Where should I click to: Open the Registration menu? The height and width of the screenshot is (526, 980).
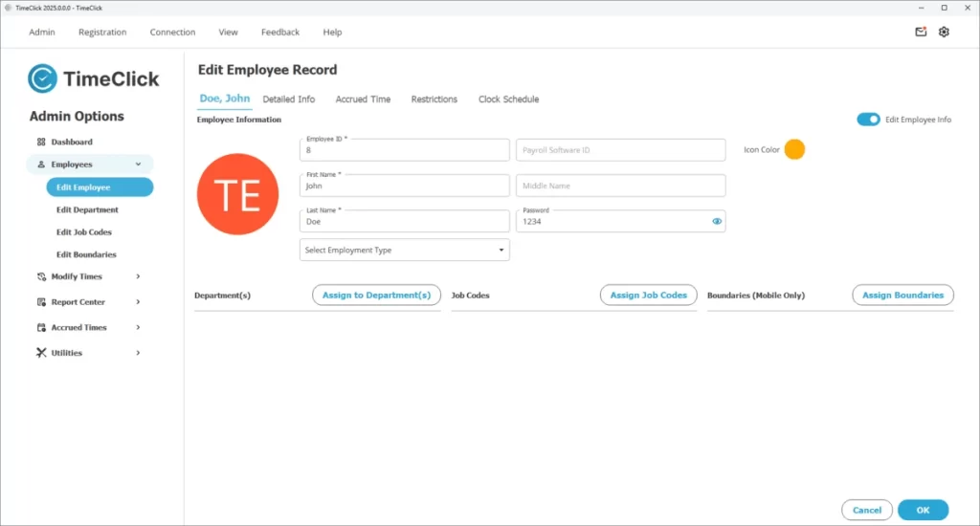point(102,33)
